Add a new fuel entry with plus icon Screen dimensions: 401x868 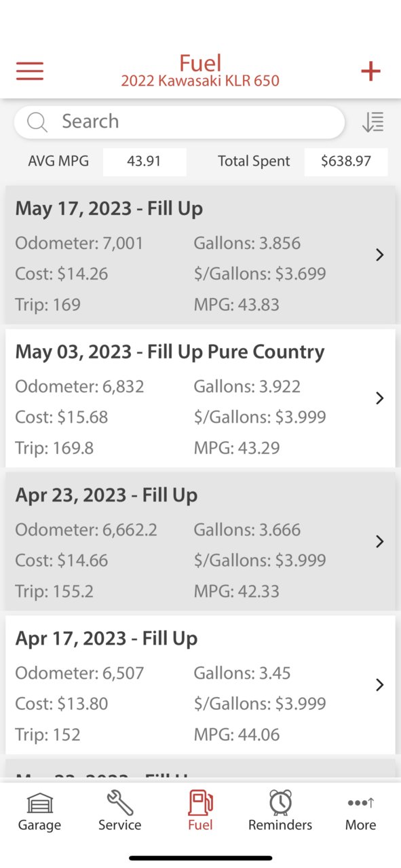(x=370, y=71)
